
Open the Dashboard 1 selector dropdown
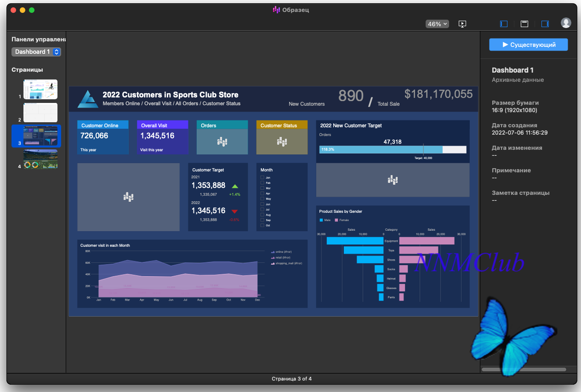tap(36, 52)
